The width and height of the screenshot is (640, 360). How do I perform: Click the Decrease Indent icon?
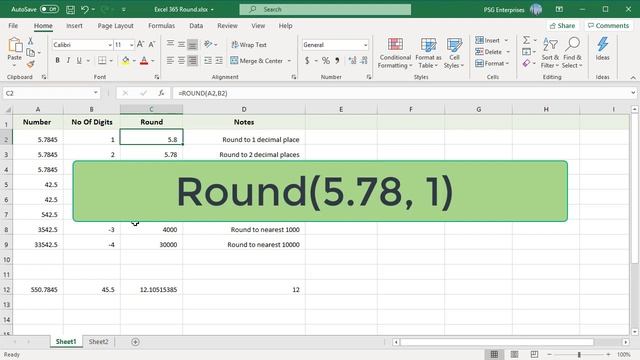click(x=208, y=60)
